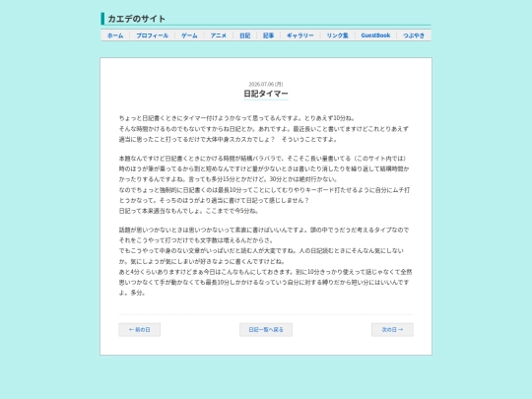Image resolution: width=532 pixels, height=399 pixels.
Task: Open the ゲーム menu item
Action: (189, 35)
